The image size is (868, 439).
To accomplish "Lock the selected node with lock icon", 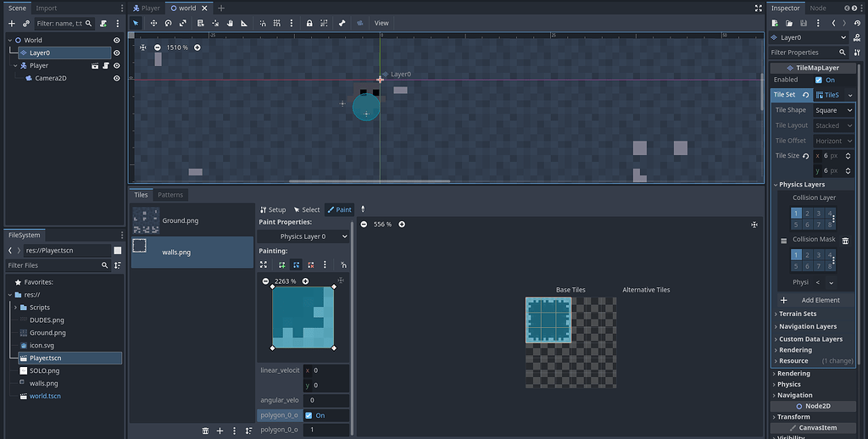I will 309,23.
